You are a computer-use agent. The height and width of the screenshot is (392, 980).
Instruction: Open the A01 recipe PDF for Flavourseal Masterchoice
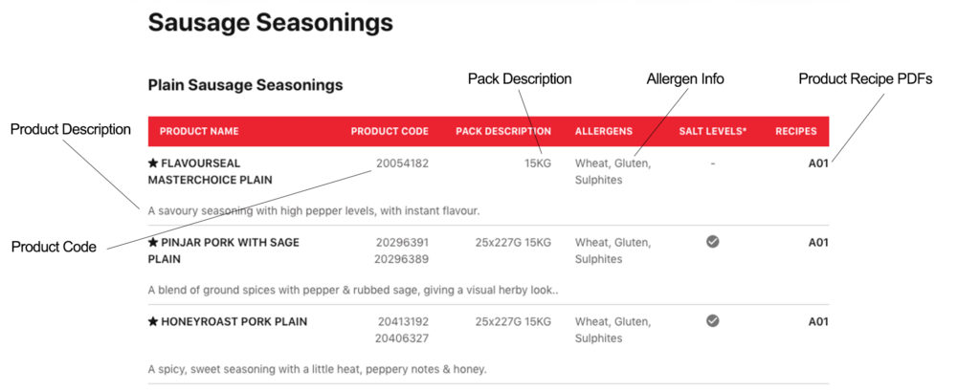[x=818, y=163]
